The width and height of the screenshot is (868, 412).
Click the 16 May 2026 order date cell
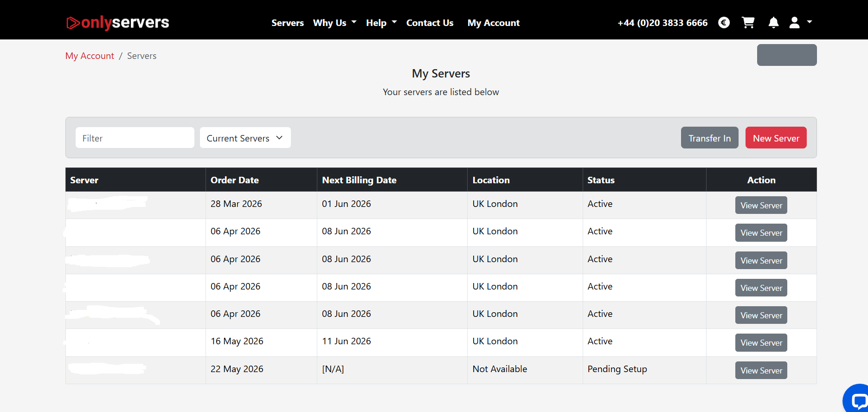pos(261,342)
